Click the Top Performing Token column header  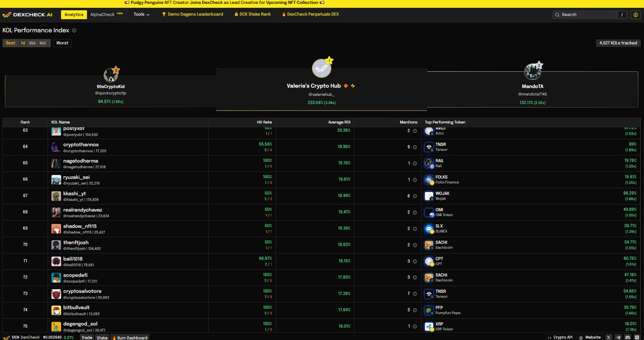coord(445,122)
